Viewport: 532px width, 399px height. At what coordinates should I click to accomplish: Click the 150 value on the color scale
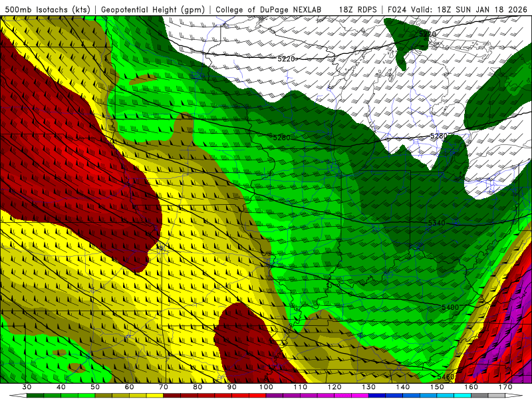coord(437,387)
